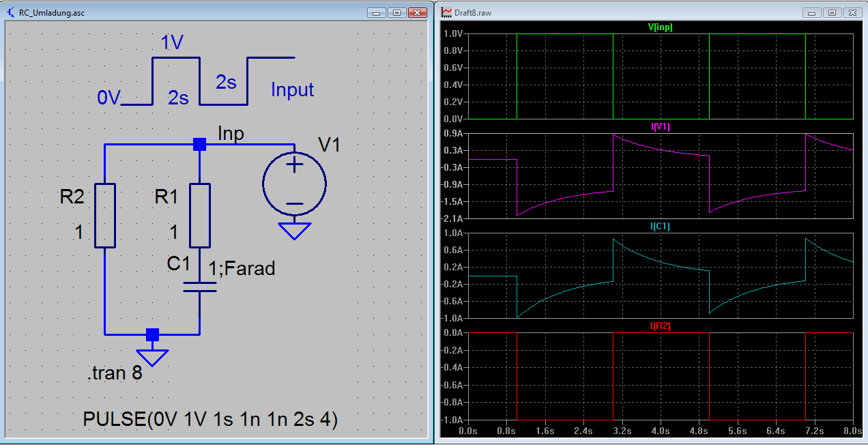Click the blue Input annotation text
This screenshot has width=868, height=445.
coord(293,89)
